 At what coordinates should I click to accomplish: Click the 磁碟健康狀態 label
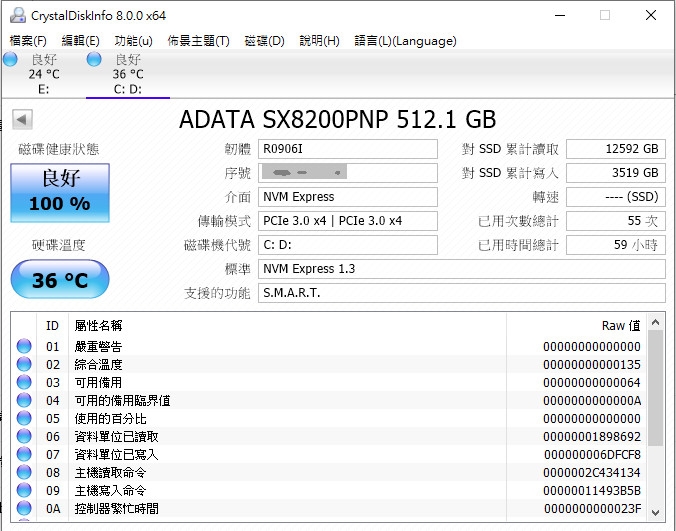click(x=59, y=150)
